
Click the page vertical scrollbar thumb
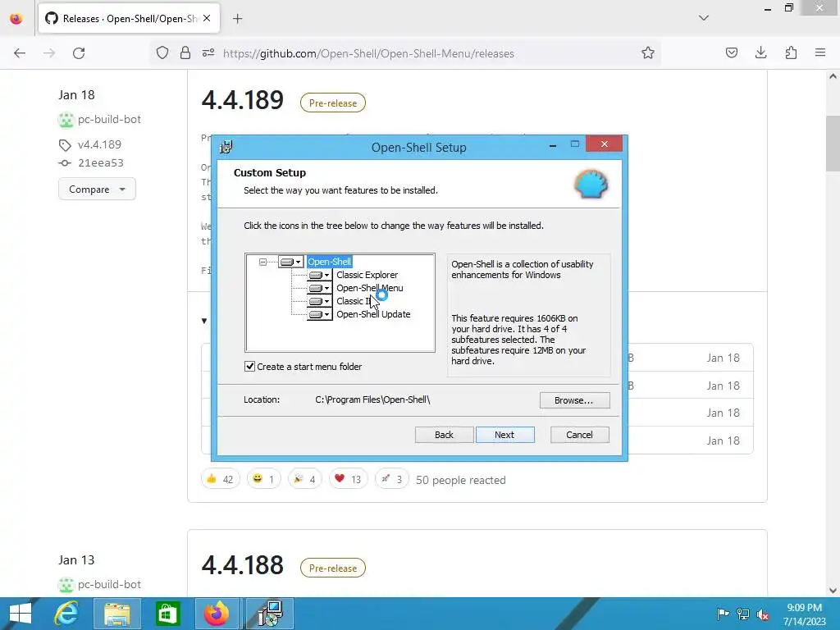point(833,144)
